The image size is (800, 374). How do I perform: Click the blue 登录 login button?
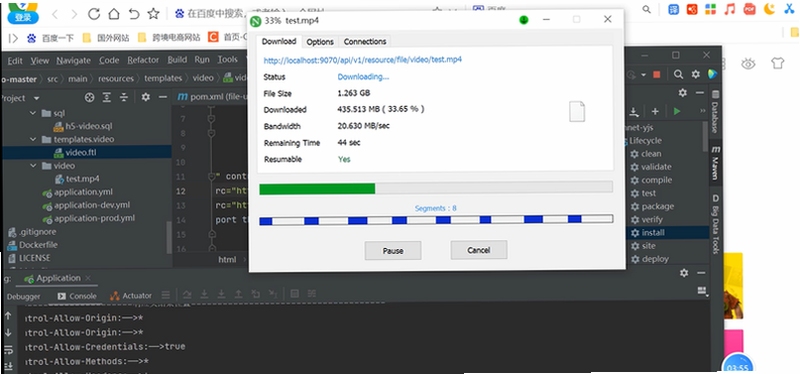23,17
